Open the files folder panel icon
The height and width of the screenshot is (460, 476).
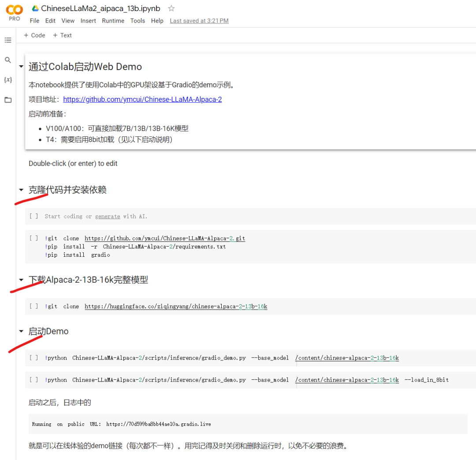8,100
